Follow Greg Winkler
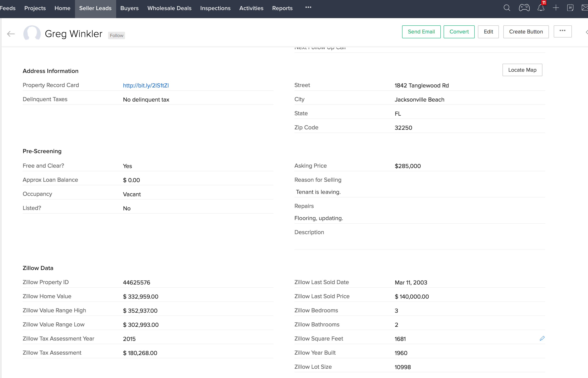 [x=116, y=35]
